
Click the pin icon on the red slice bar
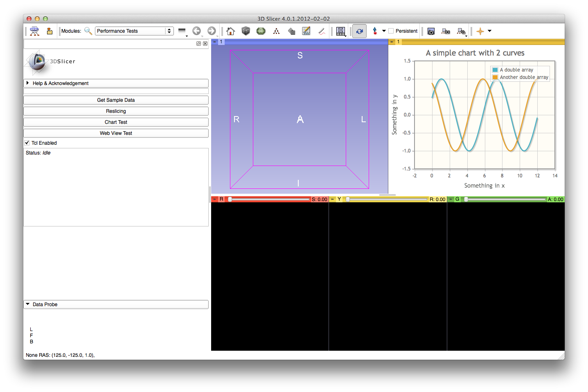(214, 199)
